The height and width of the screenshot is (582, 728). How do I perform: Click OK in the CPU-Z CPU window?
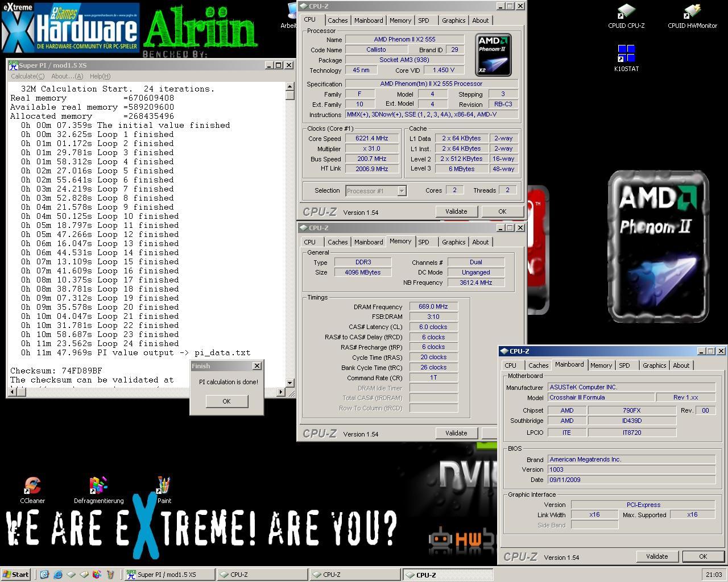pos(502,211)
